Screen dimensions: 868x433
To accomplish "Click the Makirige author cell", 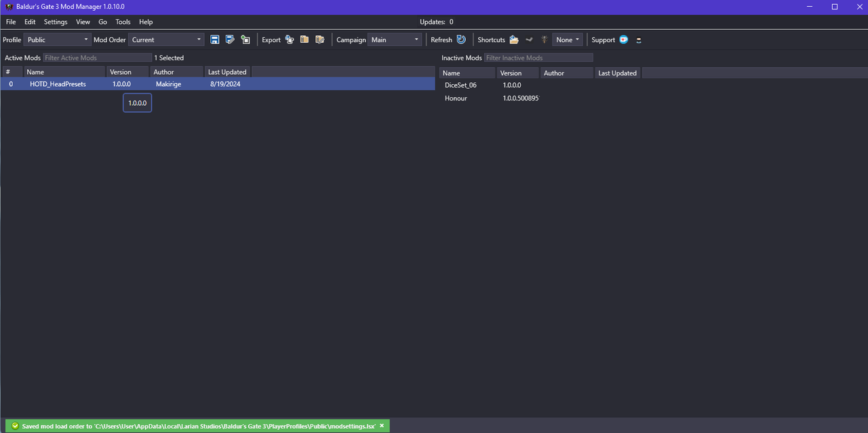I will click(168, 84).
